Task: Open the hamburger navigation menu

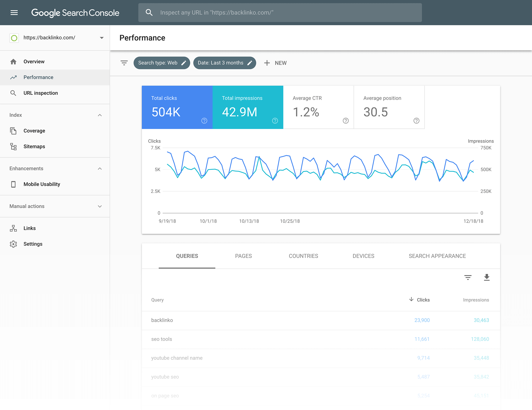Action: pos(14,12)
